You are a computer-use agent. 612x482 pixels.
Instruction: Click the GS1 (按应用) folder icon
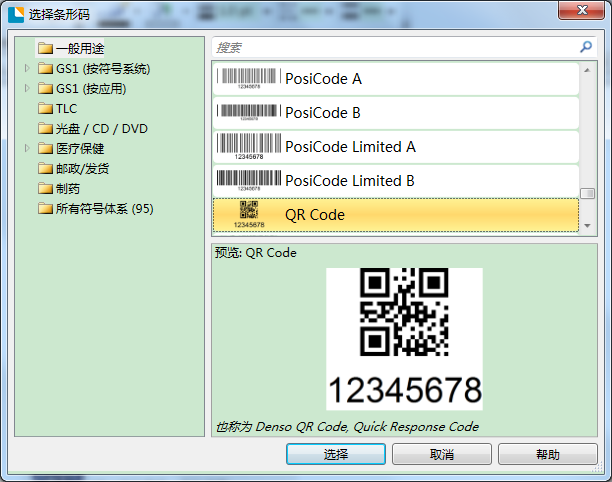(x=45, y=89)
